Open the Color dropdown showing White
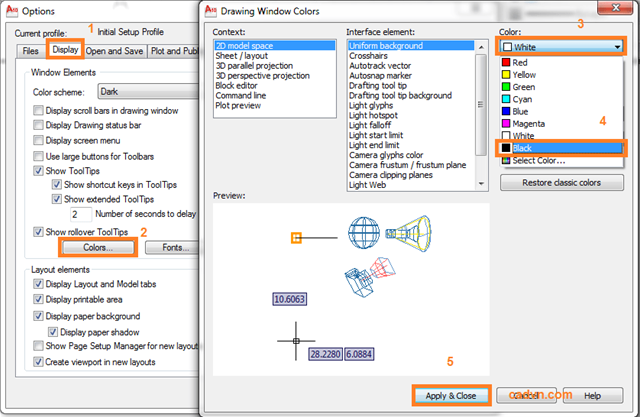This screenshot has height=417, width=640. 562,47
